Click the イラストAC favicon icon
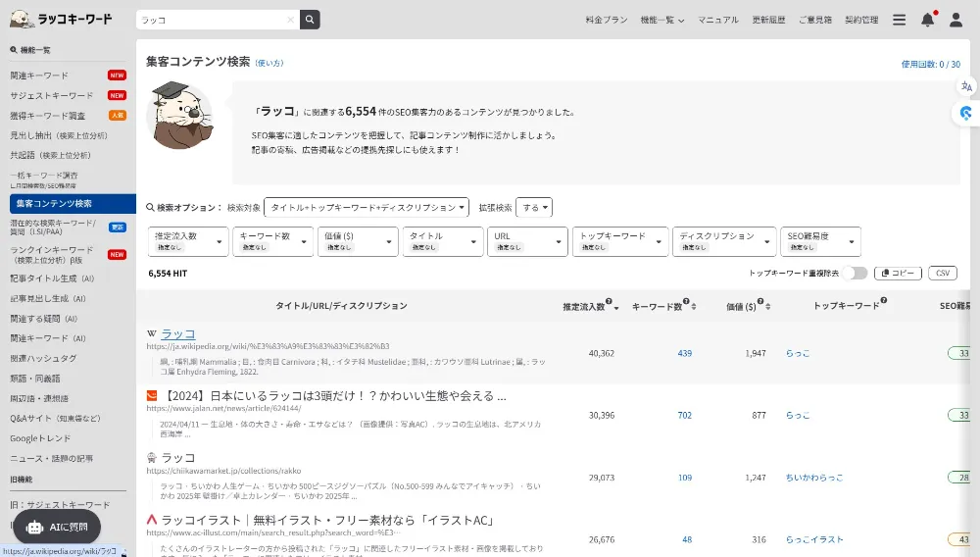The image size is (980, 557). [151, 520]
